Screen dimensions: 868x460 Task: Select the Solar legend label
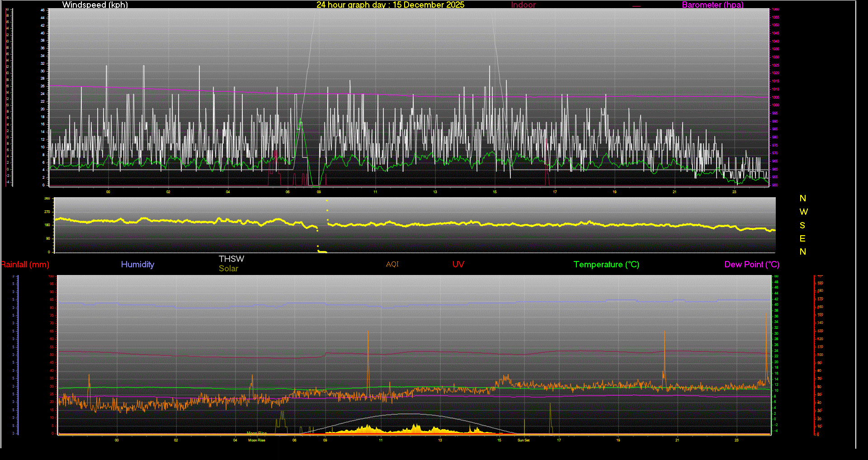229,268
